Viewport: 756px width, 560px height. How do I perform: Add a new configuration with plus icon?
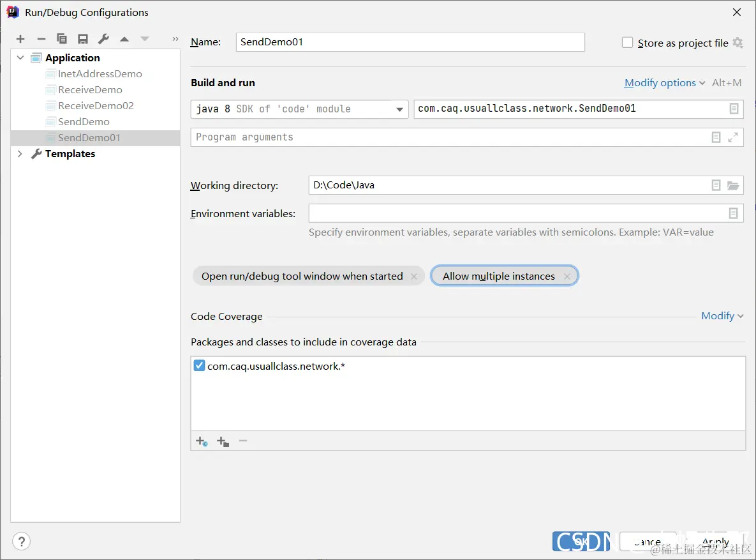point(20,39)
